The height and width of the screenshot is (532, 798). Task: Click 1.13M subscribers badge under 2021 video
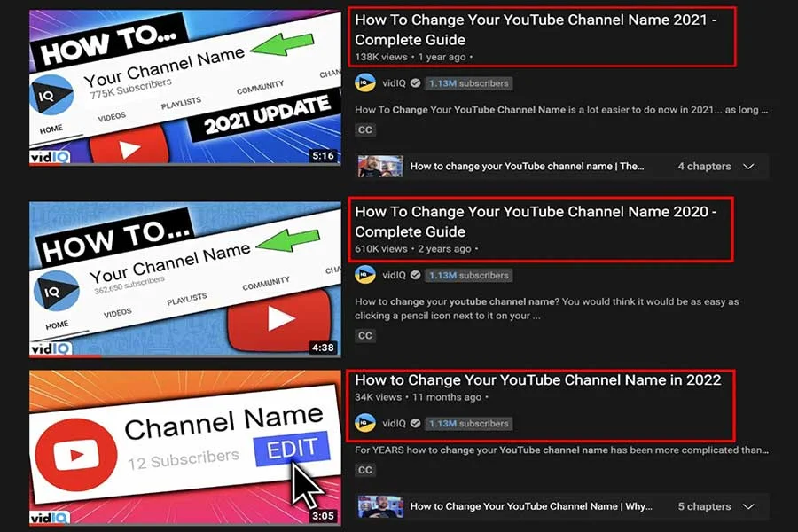point(469,83)
